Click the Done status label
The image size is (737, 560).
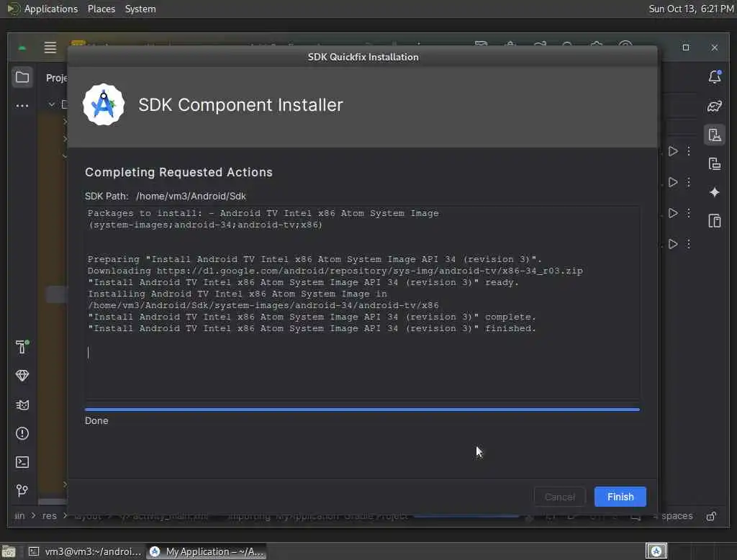[96, 421]
